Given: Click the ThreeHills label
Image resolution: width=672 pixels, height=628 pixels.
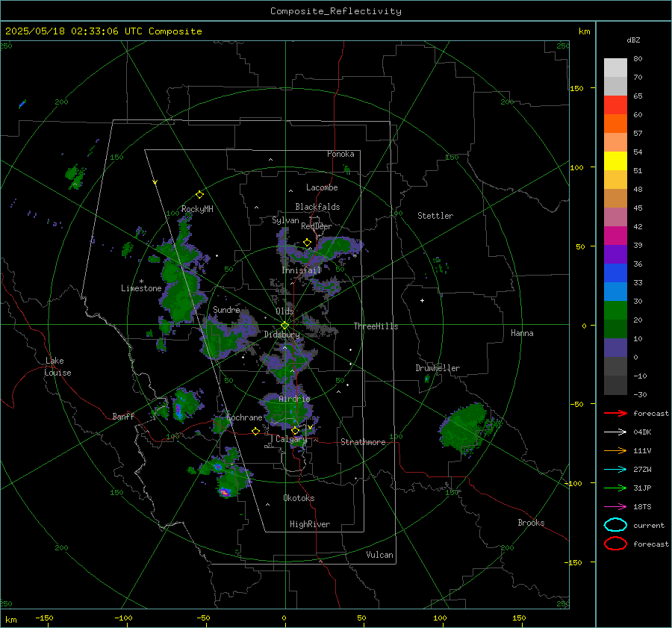Looking at the screenshot, I should pos(376,326).
